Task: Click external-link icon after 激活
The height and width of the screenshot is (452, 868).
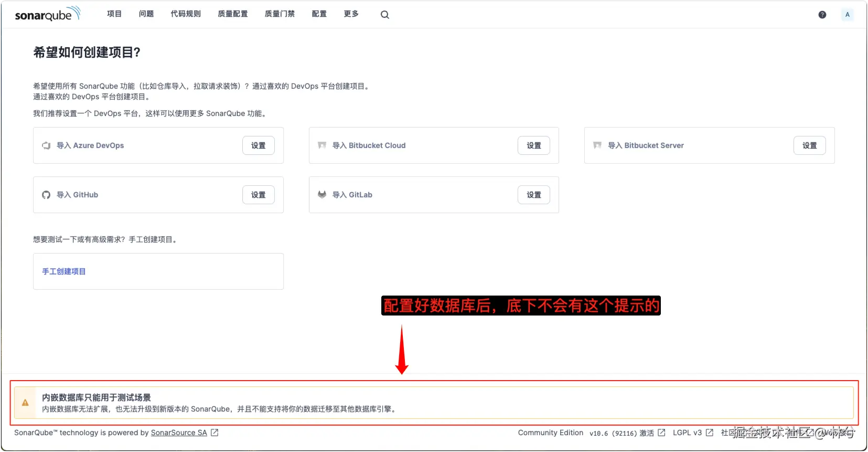Action: point(661,433)
